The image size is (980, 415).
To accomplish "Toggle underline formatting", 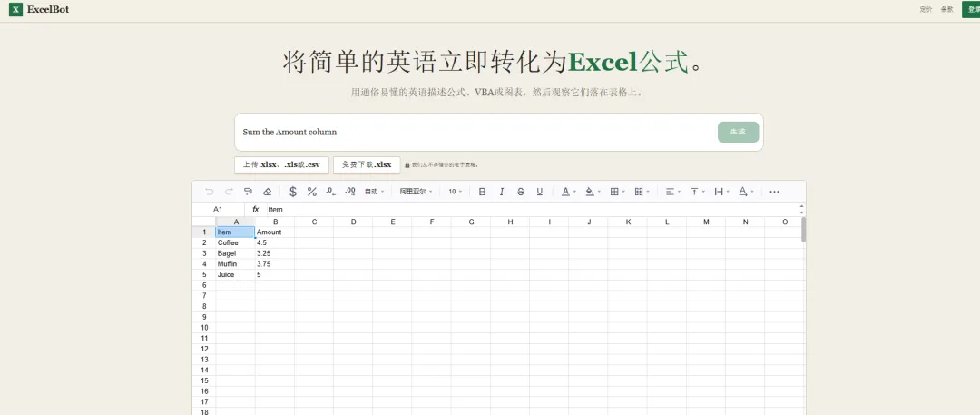I will point(540,192).
